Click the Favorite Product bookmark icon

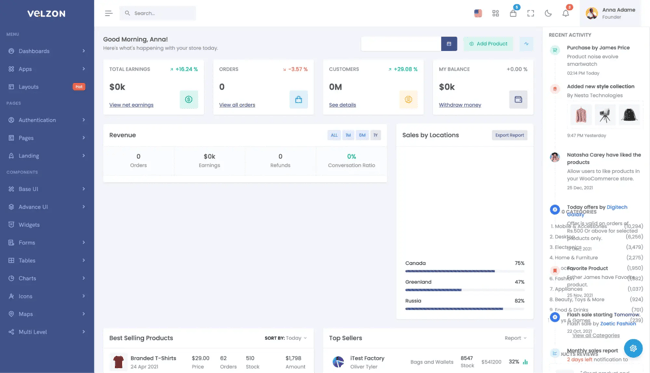pyautogui.click(x=555, y=271)
